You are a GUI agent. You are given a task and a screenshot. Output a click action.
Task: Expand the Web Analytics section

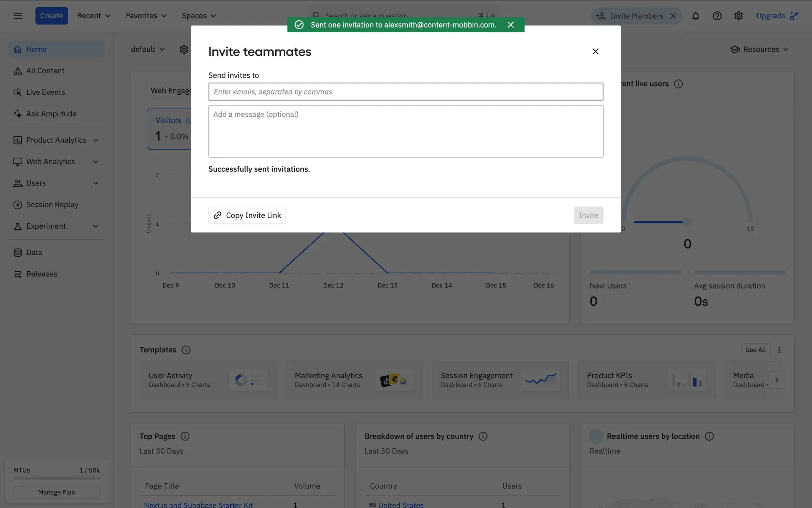click(96, 162)
